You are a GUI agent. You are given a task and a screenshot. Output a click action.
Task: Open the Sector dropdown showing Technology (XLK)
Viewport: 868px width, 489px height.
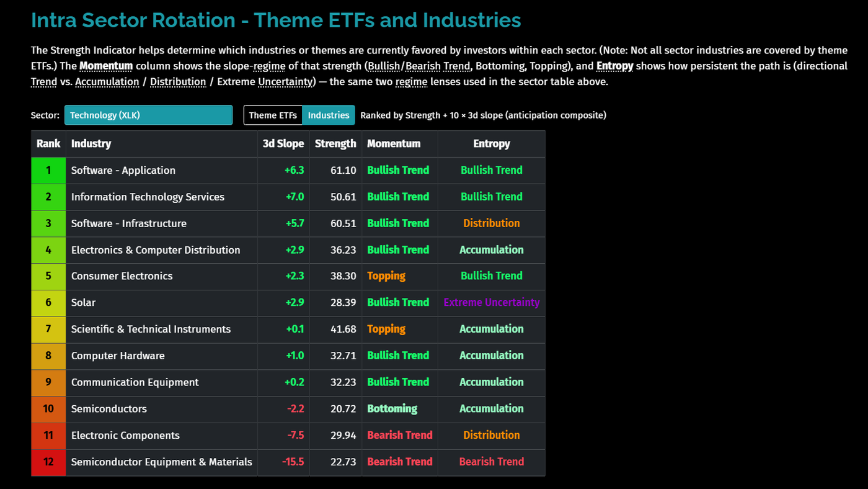pos(148,115)
